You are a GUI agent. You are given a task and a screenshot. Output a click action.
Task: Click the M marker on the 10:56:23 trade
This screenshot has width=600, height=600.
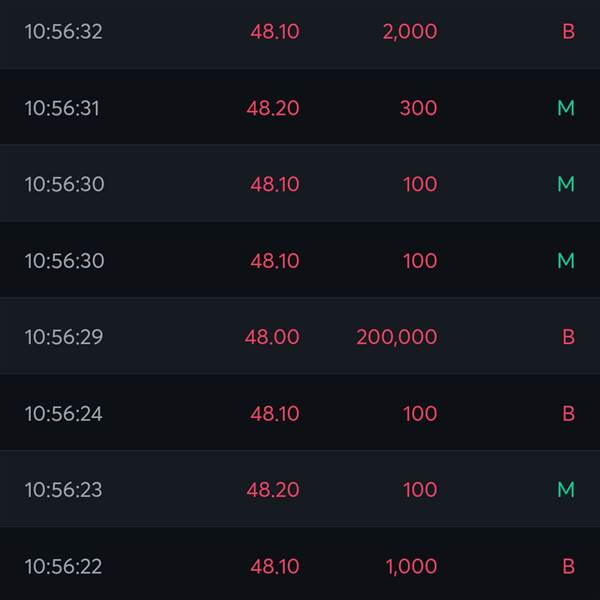566,490
